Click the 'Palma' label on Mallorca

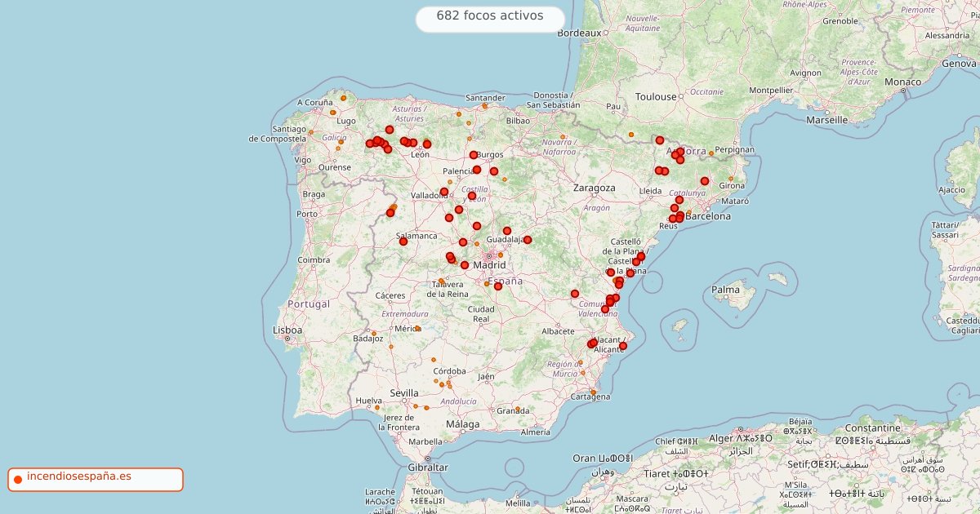click(725, 290)
